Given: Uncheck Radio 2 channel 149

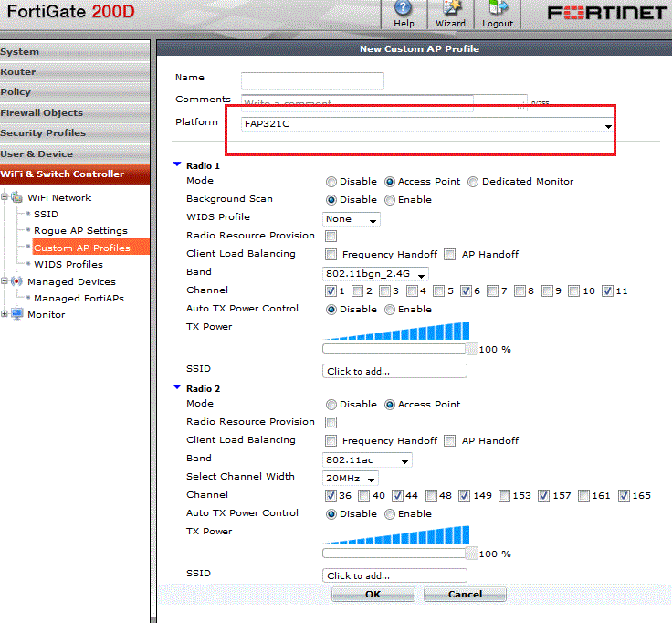Looking at the screenshot, I should pos(464,496).
